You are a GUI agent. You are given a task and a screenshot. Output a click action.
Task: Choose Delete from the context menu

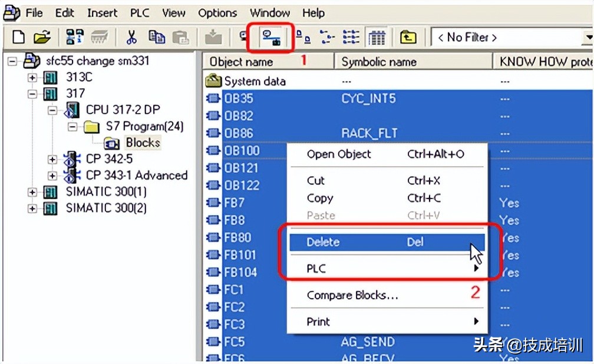coord(387,242)
